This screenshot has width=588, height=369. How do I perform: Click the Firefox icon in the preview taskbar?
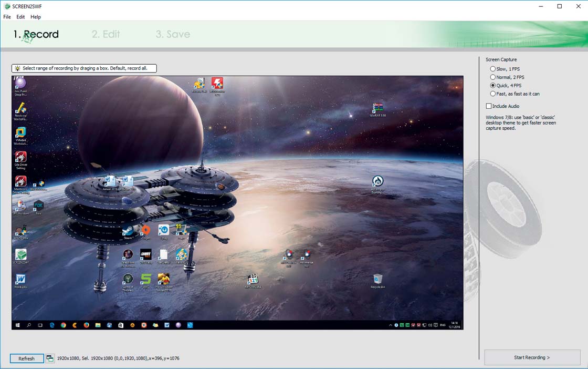pyautogui.click(x=86, y=325)
